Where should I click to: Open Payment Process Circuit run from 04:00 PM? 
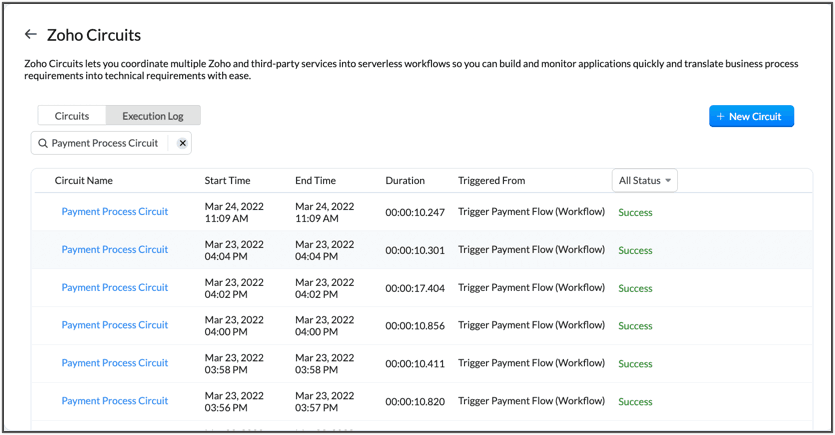114,325
